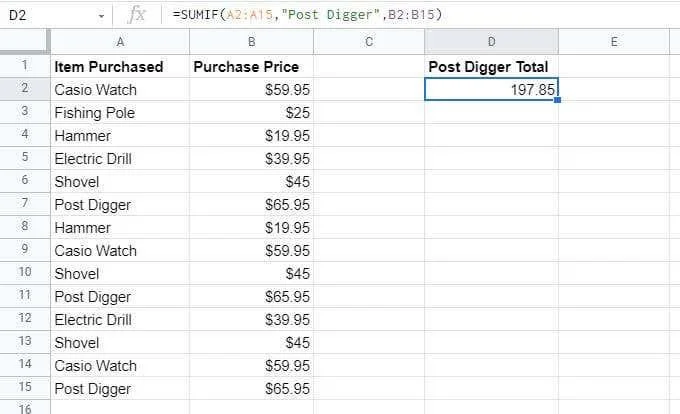Image resolution: width=680 pixels, height=414 pixels.
Task: Click the fill handle on cell D2
Action: (557, 100)
